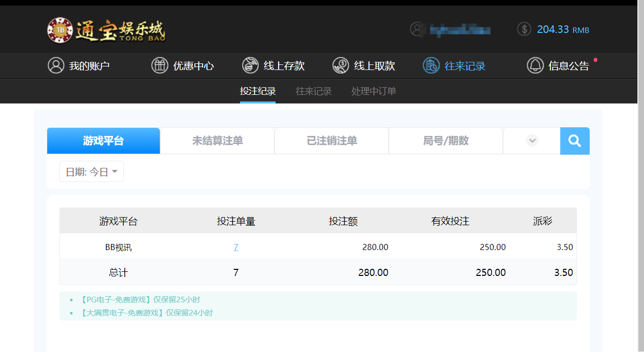Image resolution: width=644 pixels, height=352 pixels.
Task: Open the chevron dropdown beside search button
Action: tap(531, 140)
